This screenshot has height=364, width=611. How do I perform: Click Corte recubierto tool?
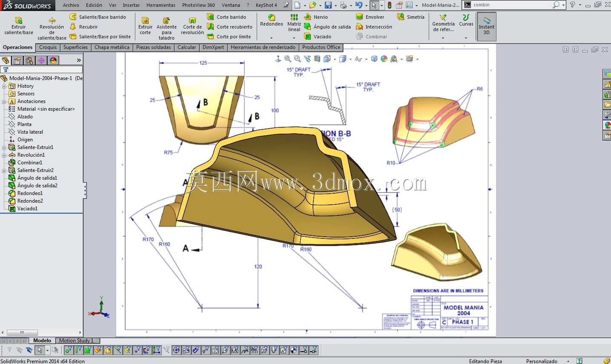229,27
